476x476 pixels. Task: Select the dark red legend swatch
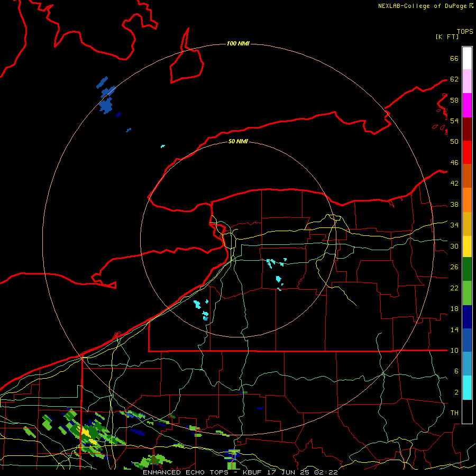point(467,129)
